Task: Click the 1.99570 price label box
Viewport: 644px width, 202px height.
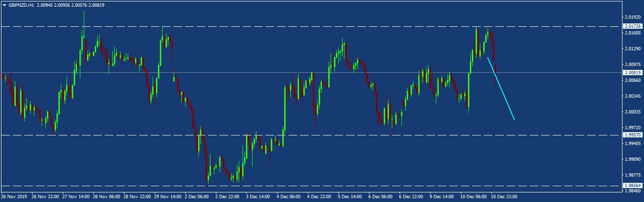Action: click(x=633, y=135)
